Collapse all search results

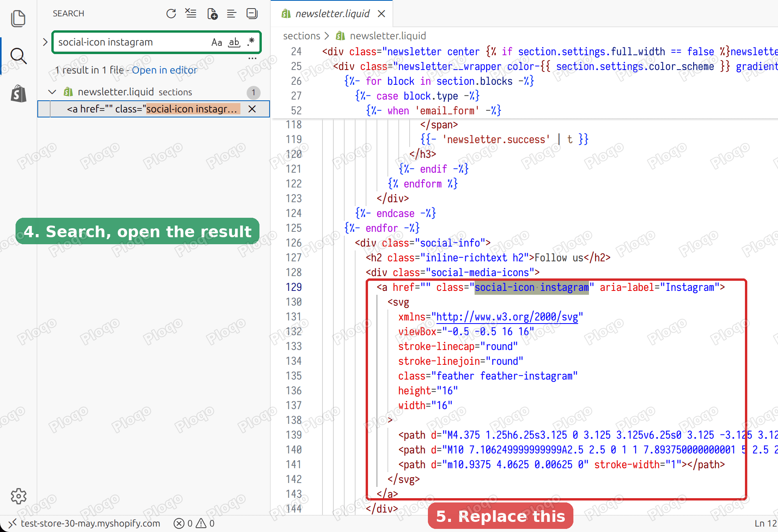(252, 14)
